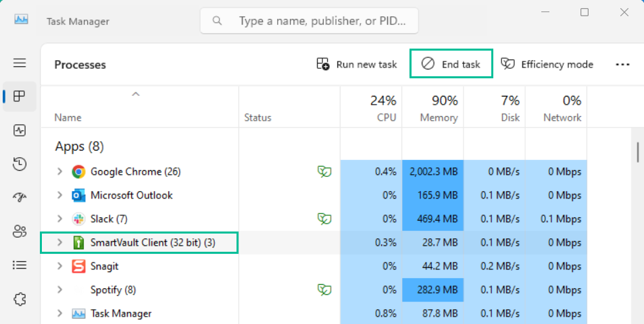The image size is (644, 324).
Task: Click the Task Manager process row icon
Action: (x=78, y=314)
